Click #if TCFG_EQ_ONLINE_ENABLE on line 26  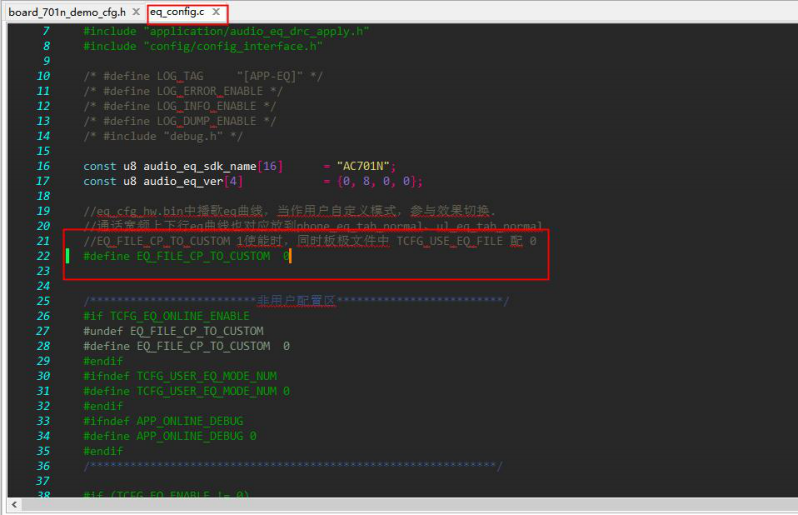pos(166,316)
